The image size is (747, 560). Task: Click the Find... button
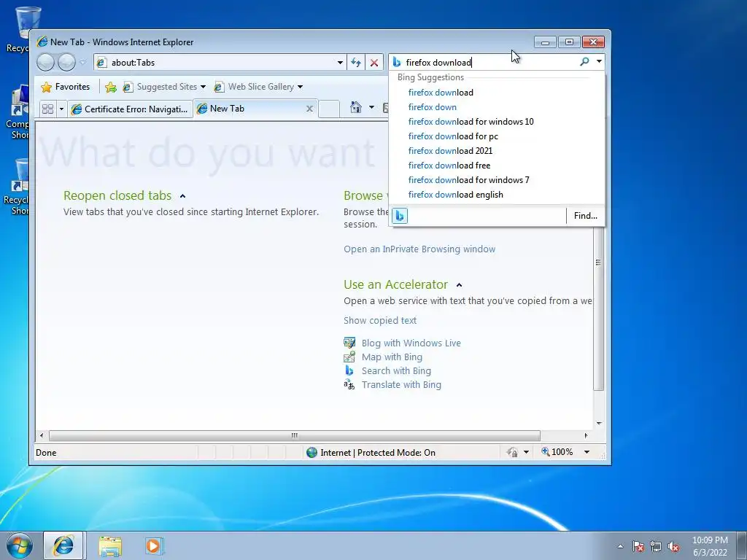click(586, 216)
